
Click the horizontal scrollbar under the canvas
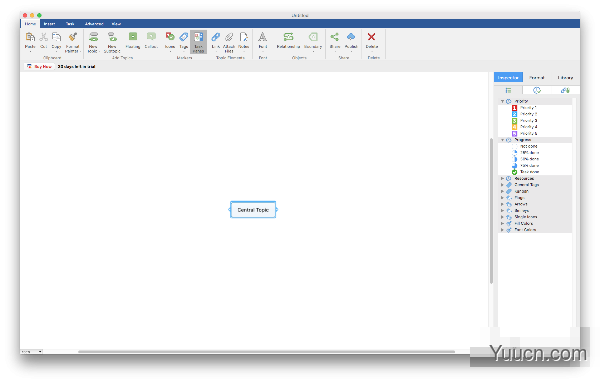[x=266, y=351]
